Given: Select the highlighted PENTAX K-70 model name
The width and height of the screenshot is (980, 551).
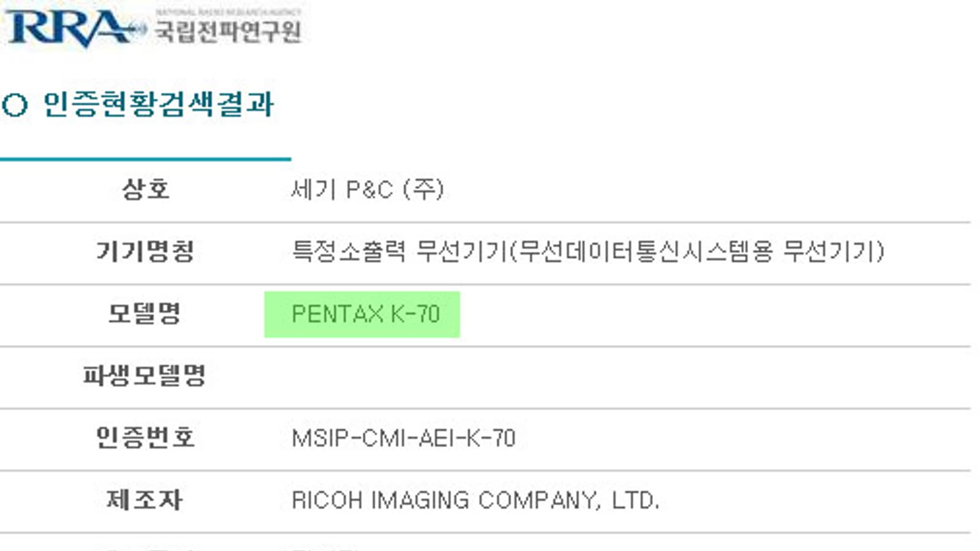Looking at the screenshot, I should click(366, 314).
